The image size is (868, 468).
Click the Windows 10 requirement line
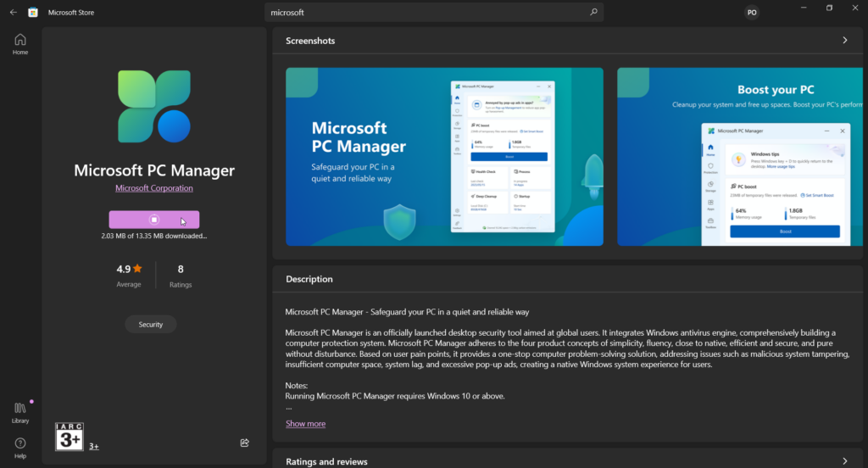395,396
